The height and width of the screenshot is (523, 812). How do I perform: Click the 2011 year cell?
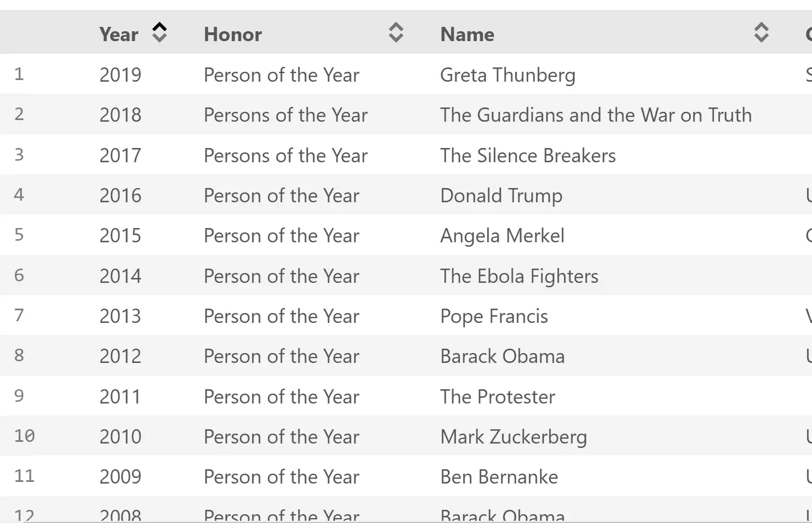click(x=120, y=397)
